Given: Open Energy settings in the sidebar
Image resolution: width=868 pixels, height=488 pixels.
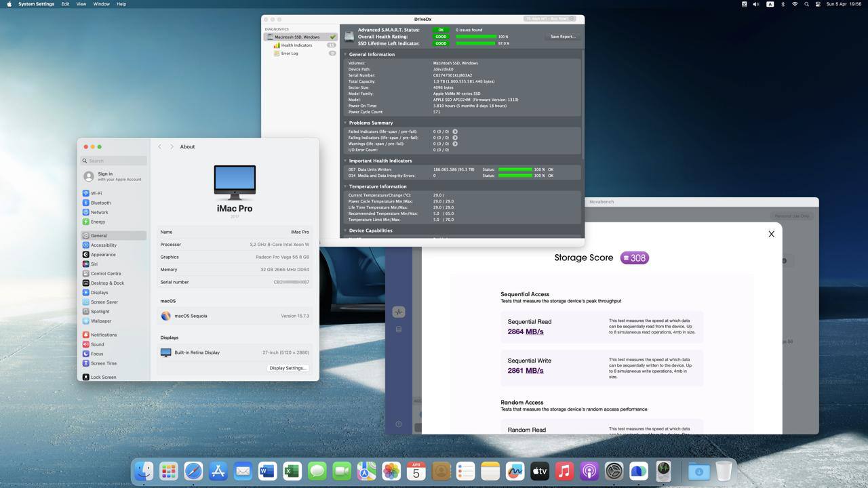Looking at the screenshot, I should [x=113, y=222].
